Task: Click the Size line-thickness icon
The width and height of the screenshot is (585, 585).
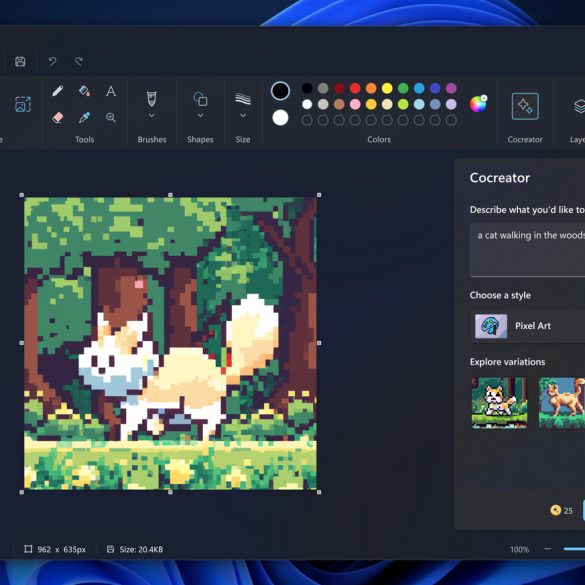Action: (x=243, y=99)
